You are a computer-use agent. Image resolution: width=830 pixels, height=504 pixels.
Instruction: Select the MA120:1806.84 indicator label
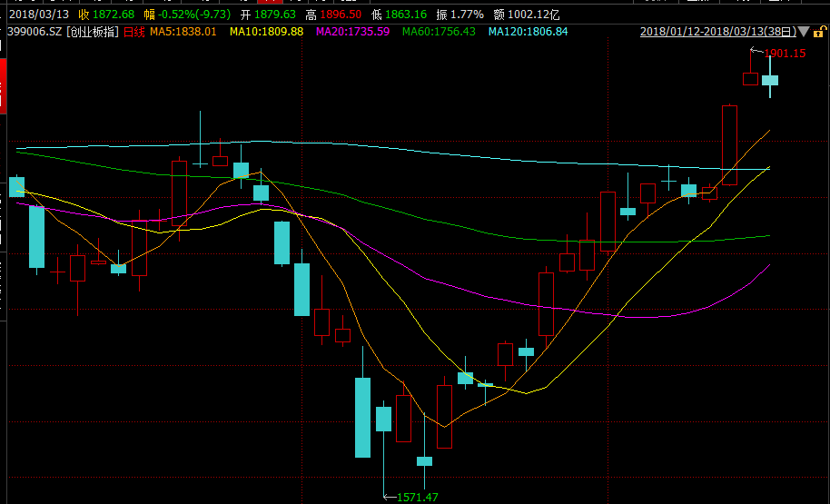tap(528, 32)
